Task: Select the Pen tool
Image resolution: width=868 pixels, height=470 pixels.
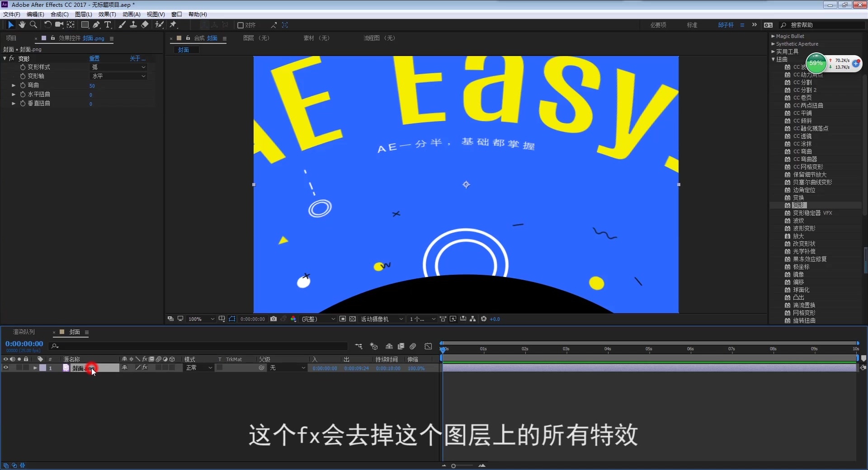Action: [x=96, y=25]
